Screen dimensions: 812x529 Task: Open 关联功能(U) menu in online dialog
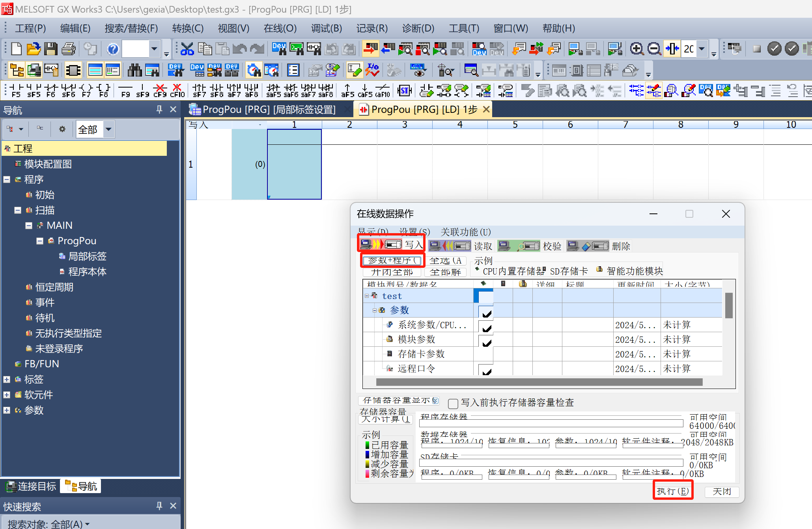(x=466, y=232)
